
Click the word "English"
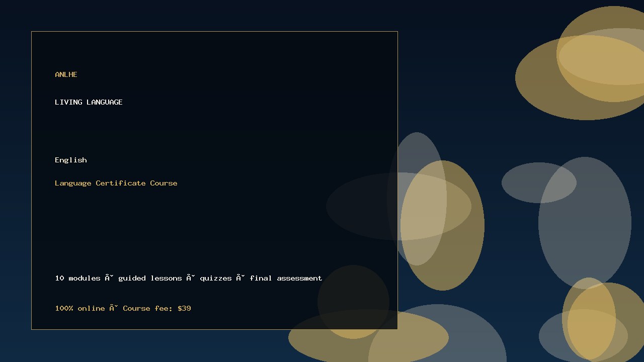pos(71,160)
